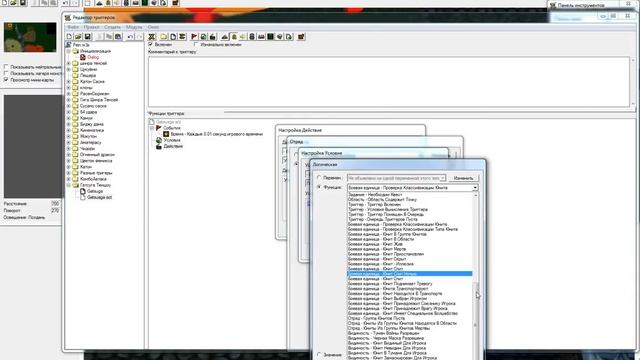Add a new action toolbar icon

tap(212, 37)
